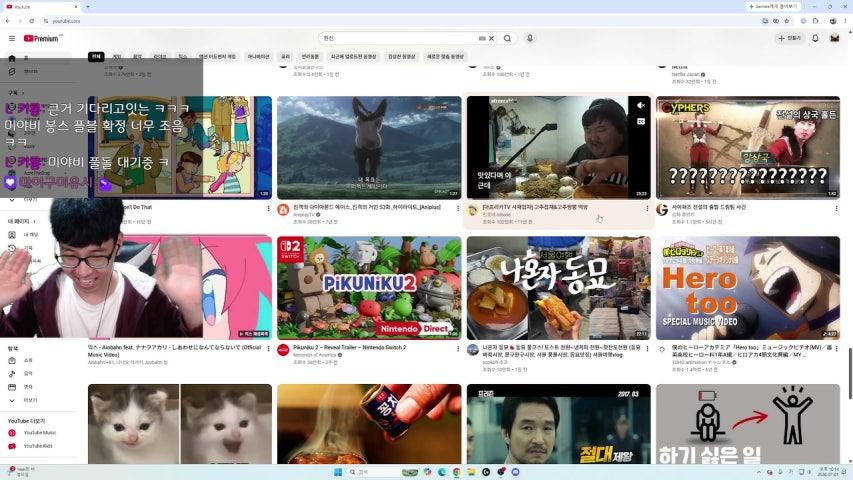This screenshot has height=480, width=853.
Task: Select the 감상한 동영상 chip
Action: coord(401,57)
